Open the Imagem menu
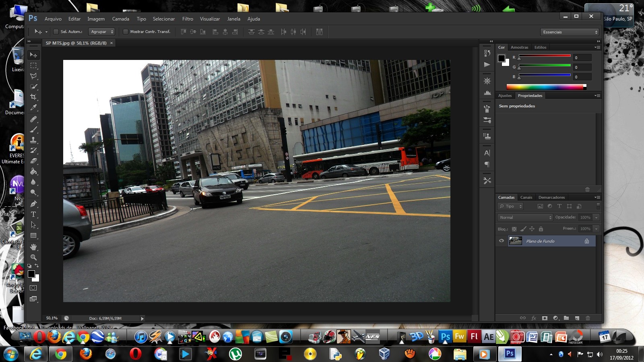 point(96,19)
